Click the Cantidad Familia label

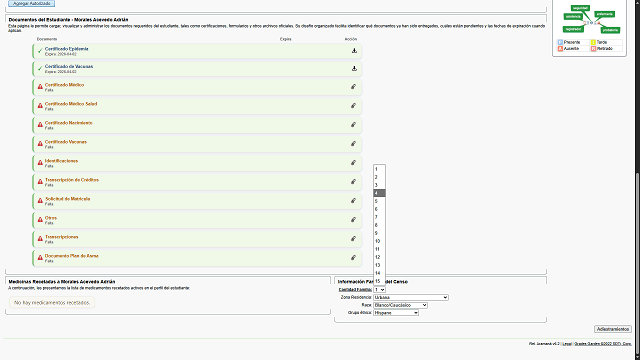point(355,289)
